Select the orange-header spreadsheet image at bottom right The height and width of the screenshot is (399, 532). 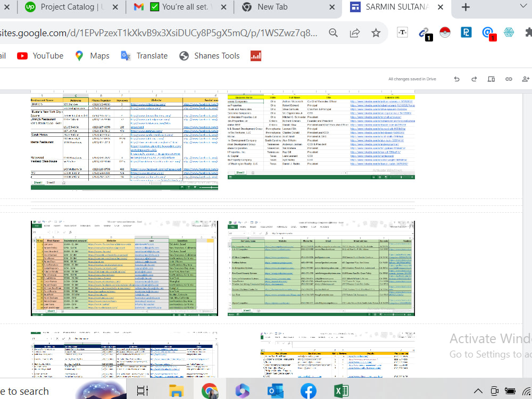(338, 355)
